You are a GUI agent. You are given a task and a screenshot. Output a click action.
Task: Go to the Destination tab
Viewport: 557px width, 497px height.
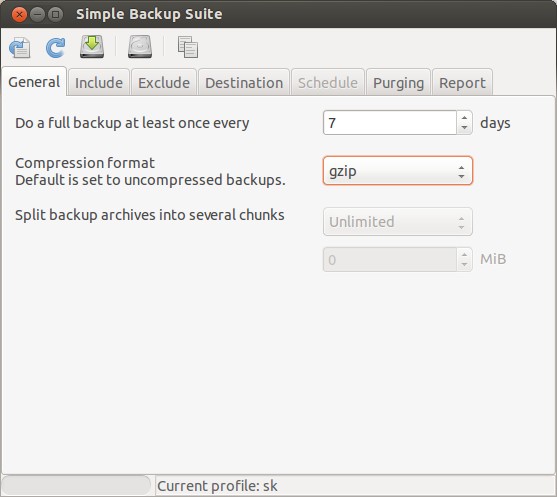[244, 83]
